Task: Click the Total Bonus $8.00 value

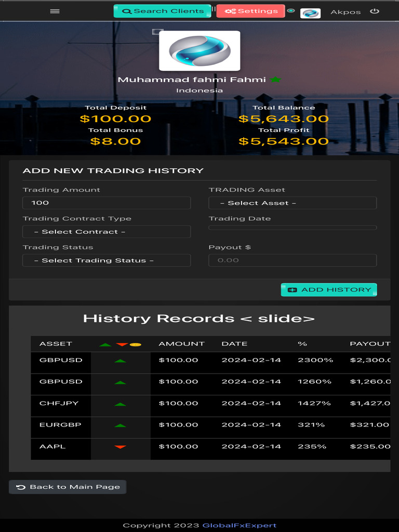Action: tap(115, 141)
